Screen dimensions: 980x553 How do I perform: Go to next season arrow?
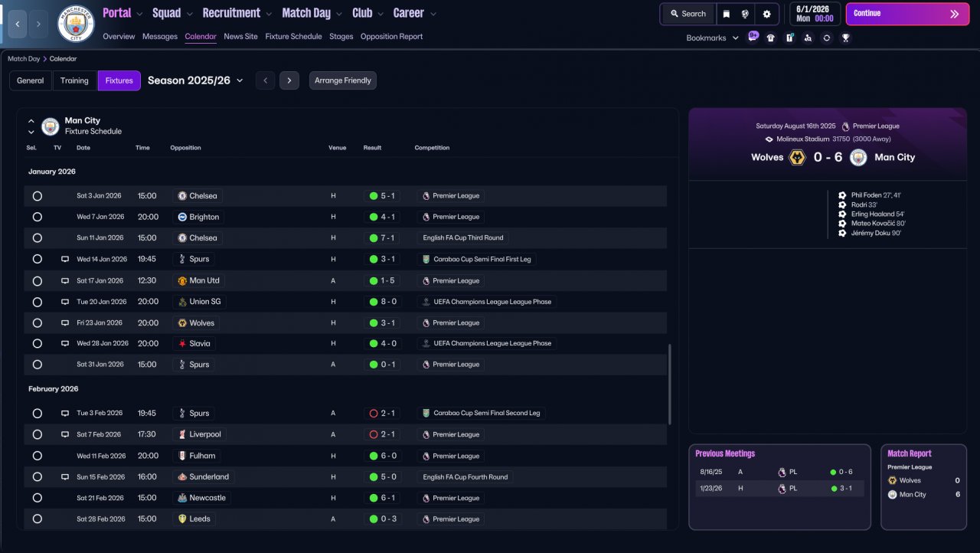tap(289, 80)
